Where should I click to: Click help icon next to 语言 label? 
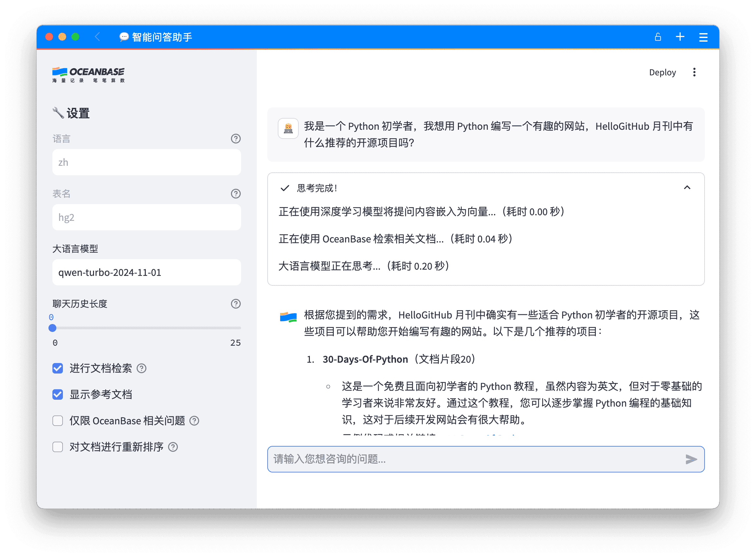click(236, 139)
